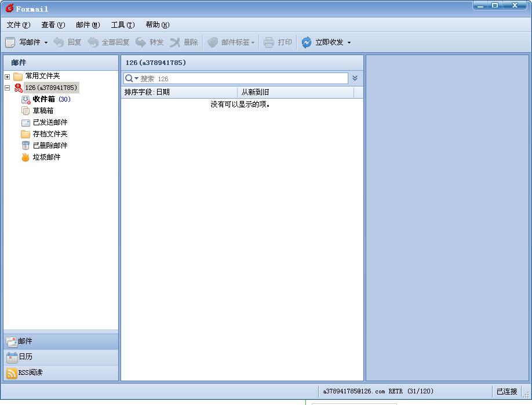Open the 收件箱 inbox folder
The image size is (532, 405).
coord(43,99)
